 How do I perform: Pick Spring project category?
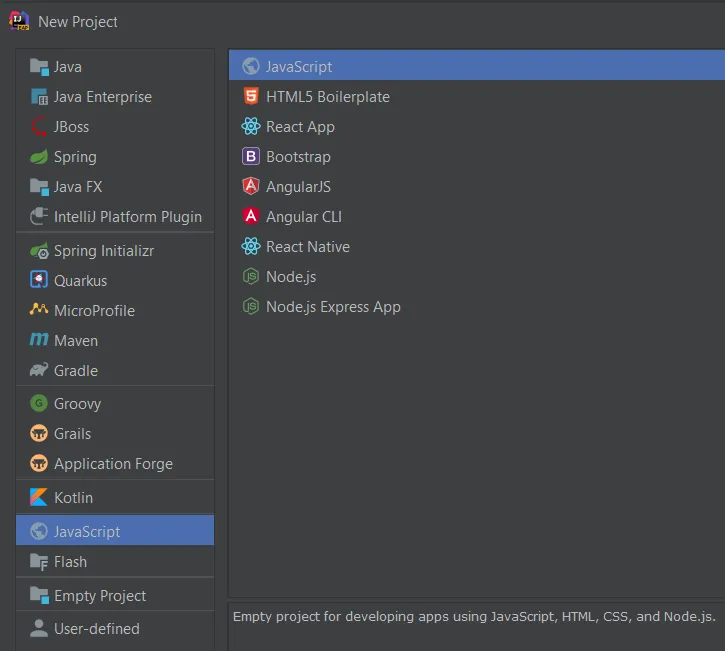click(x=115, y=157)
